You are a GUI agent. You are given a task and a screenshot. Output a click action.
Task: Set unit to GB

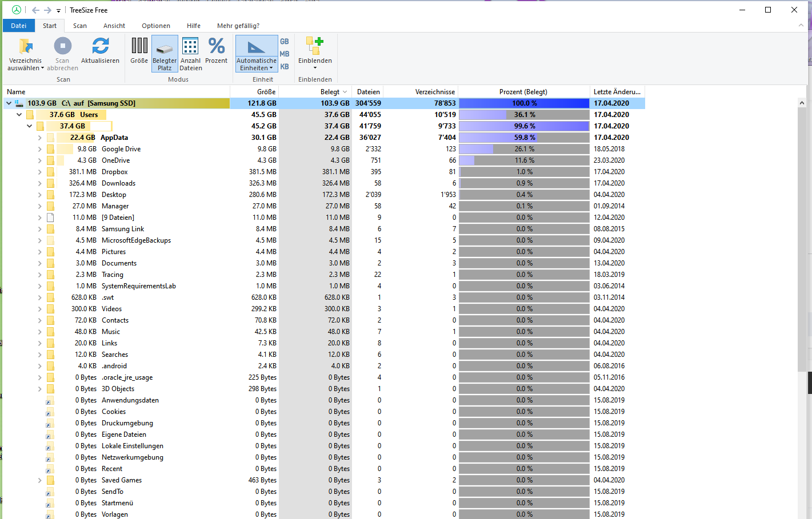(x=285, y=41)
